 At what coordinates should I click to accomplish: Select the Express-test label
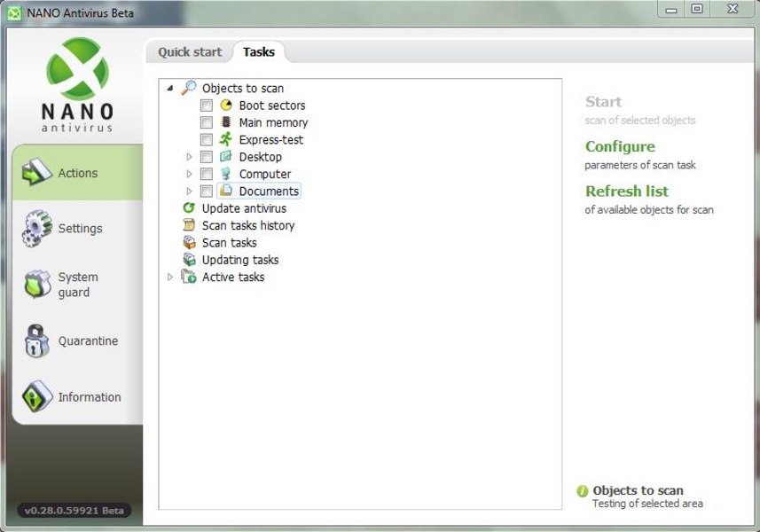click(271, 139)
